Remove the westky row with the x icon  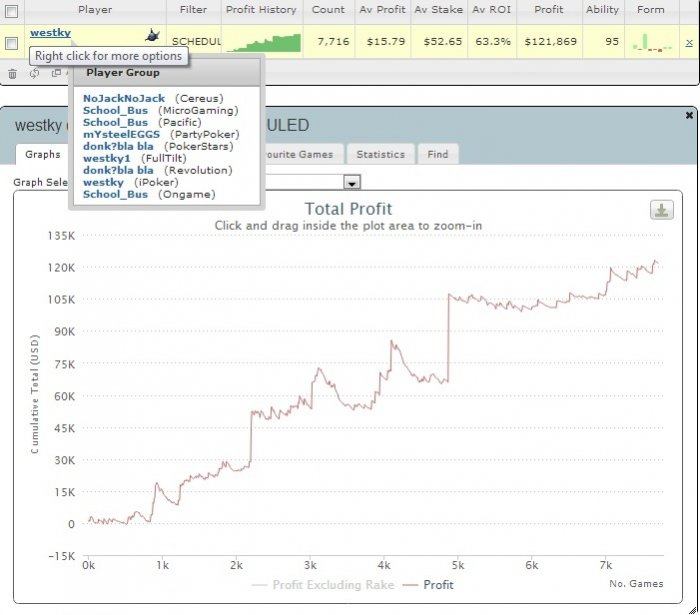689,42
